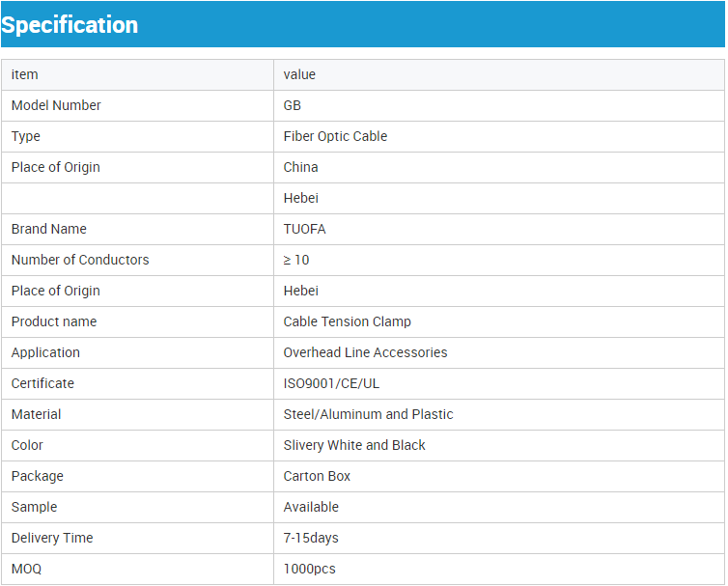Click the "Number of Conductors" label
Image resolution: width=728 pixels, height=586 pixels.
tap(80, 260)
